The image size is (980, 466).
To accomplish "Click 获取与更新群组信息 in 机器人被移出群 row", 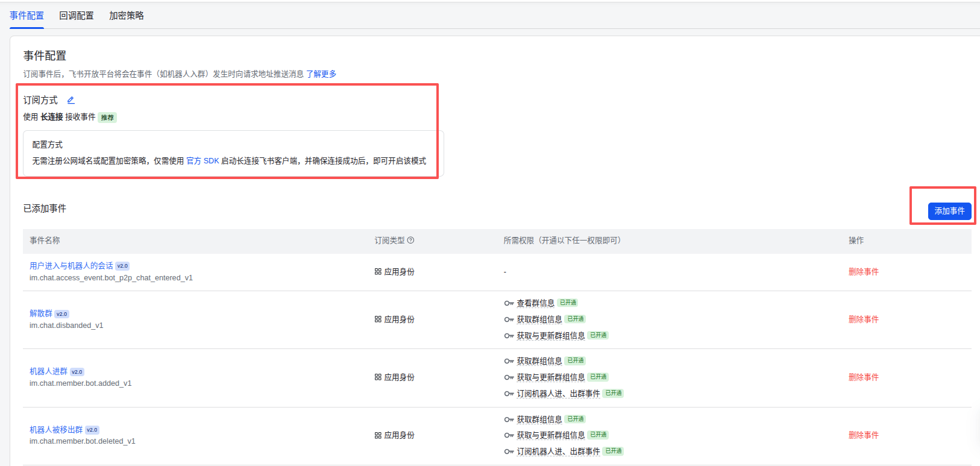I will [x=551, y=435].
